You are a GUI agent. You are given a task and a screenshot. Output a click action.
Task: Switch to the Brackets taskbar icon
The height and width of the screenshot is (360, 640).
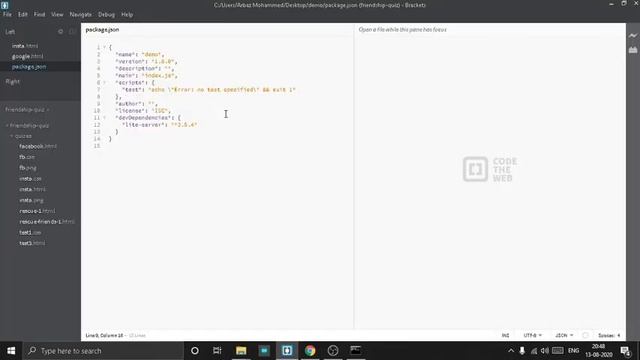287,351
